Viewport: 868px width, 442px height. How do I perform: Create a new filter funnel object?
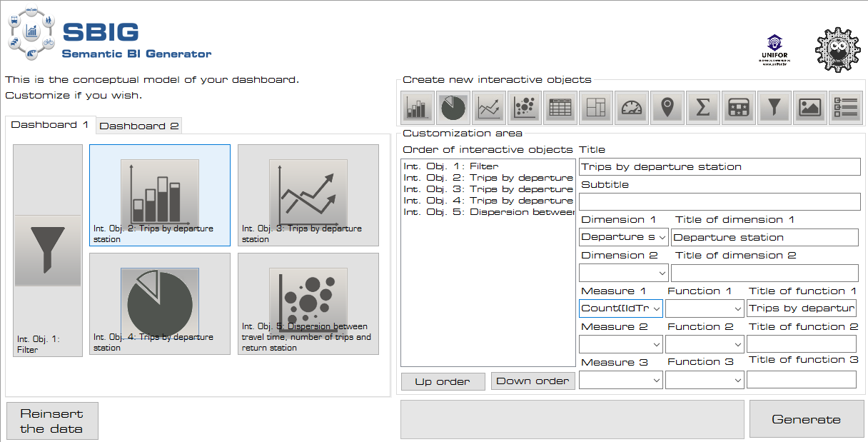[x=774, y=107]
